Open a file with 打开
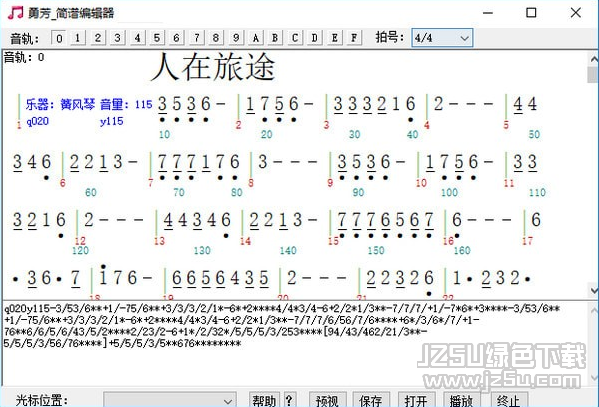Screen dimensions: 599x407 tap(416, 400)
